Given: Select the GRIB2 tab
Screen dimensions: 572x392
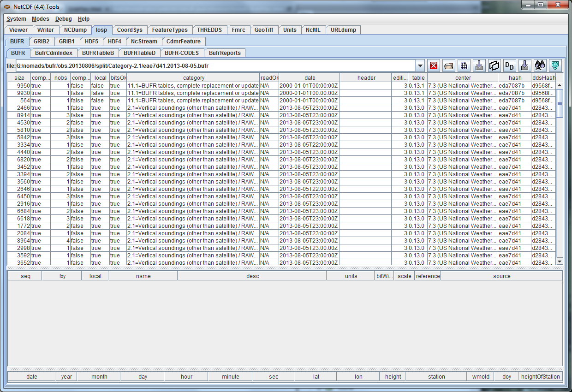Looking at the screenshot, I should pyautogui.click(x=41, y=42).
